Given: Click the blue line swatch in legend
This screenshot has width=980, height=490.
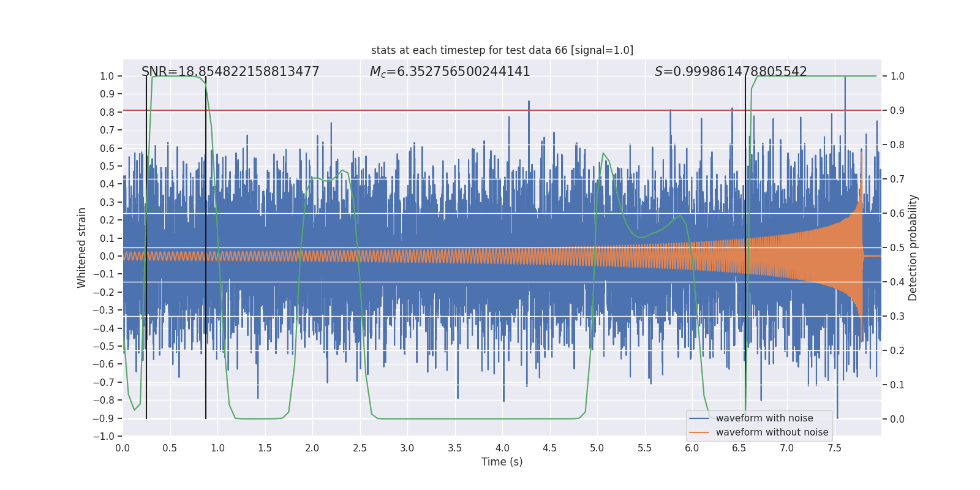Looking at the screenshot, I should 699,418.
